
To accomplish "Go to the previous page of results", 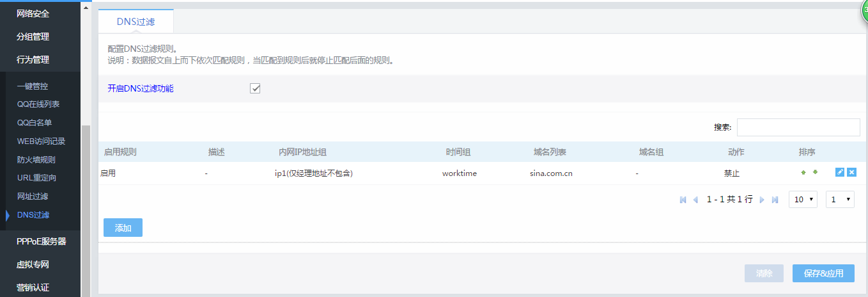I will pyautogui.click(x=695, y=200).
